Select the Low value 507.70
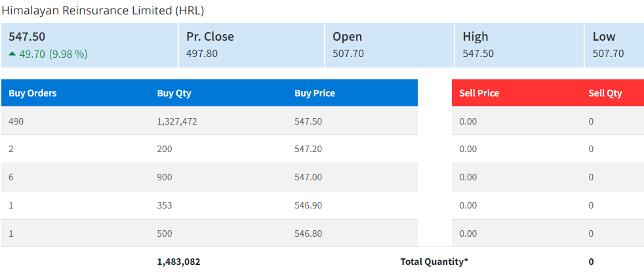This screenshot has height=278, width=644. click(608, 54)
